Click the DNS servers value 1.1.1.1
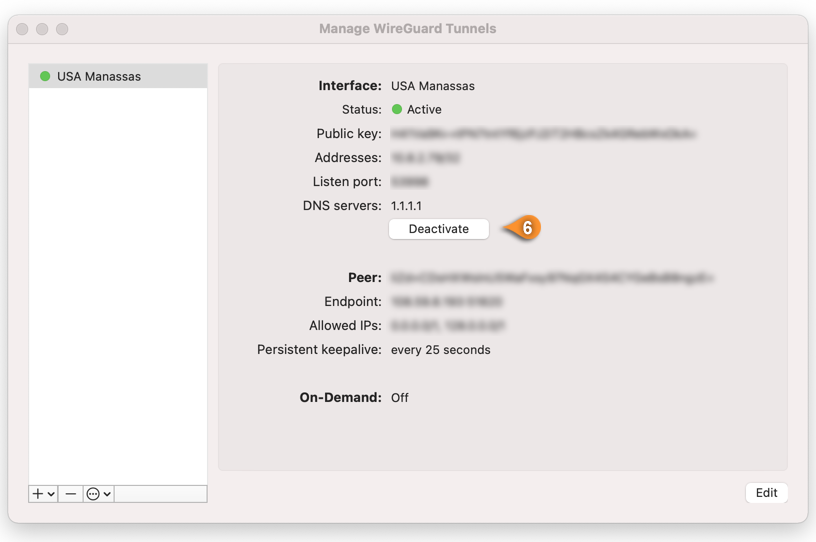816x542 pixels. pyautogui.click(x=406, y=206)
